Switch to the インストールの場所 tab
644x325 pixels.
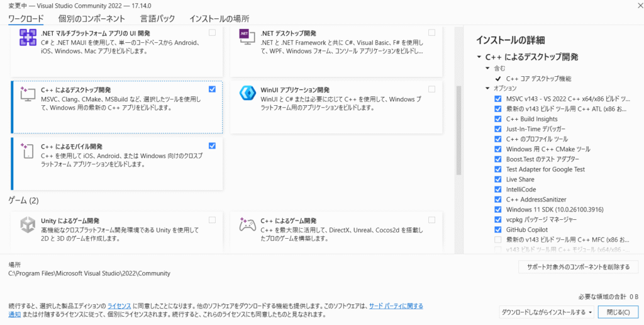tap(219, 18)
